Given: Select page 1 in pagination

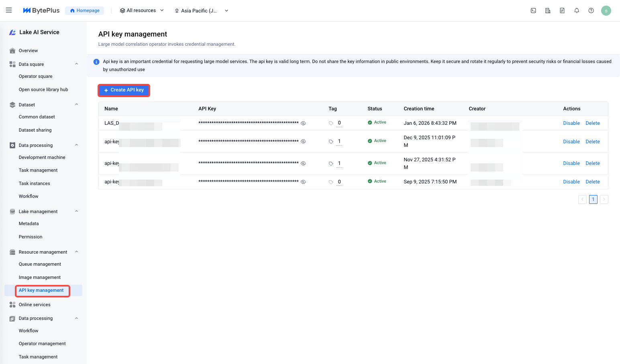Looking at the screenshot, I should (x=593, y=199).
